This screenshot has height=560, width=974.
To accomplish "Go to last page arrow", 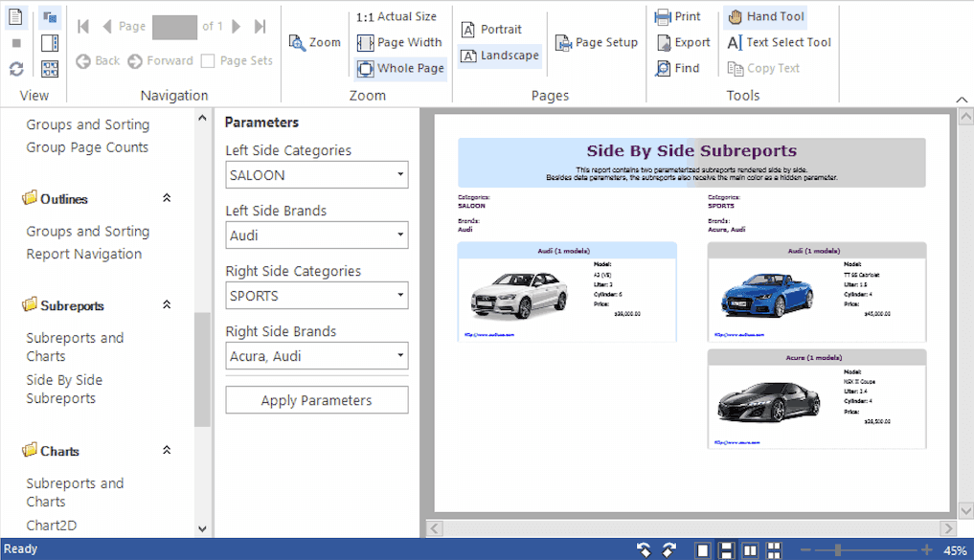I will [x=260, y=26].
